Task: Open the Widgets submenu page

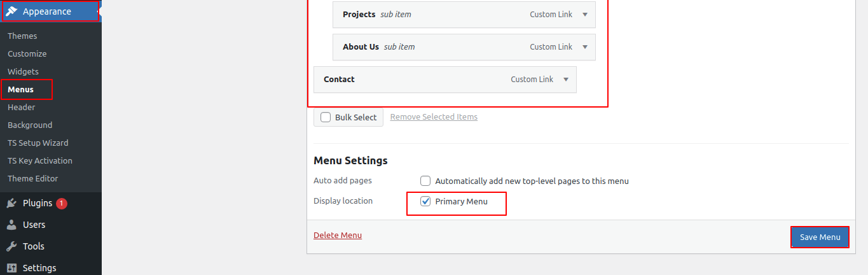Action: (x=23, y=72)
